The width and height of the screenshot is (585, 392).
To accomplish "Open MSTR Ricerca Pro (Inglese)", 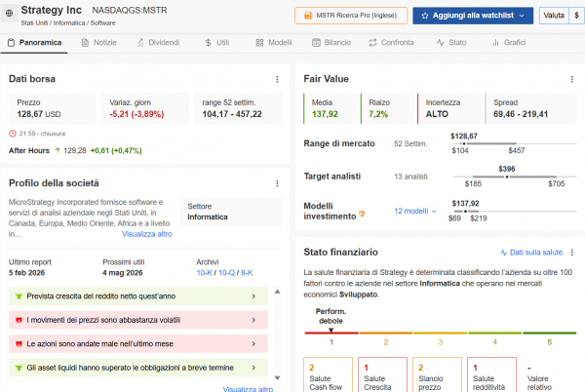I will tap(351, 16).
